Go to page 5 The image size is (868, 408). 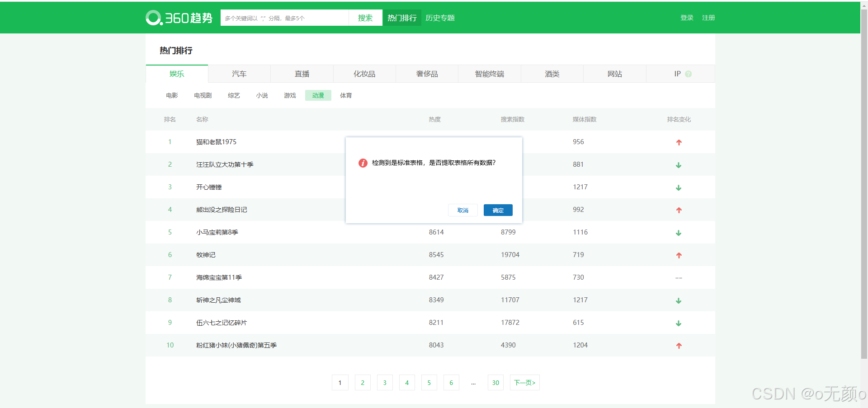[429, 383]
